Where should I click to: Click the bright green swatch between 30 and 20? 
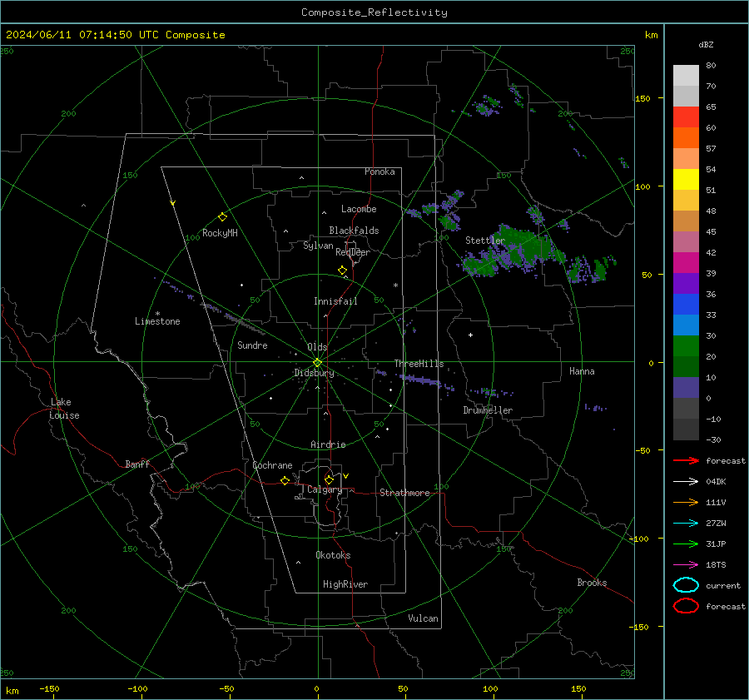(x=686, y=345)
